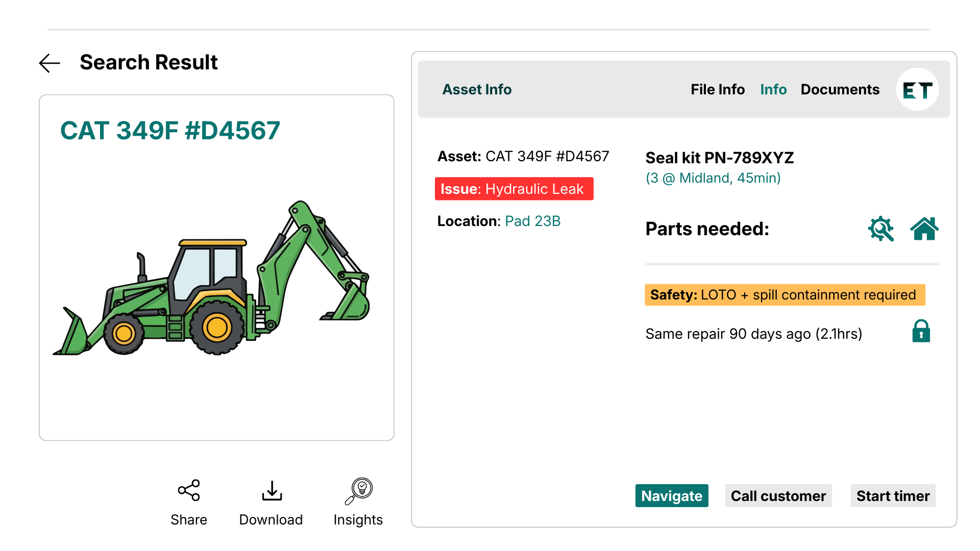Image resolution: width=980 pixels, height=551 pixels.
Task: Click the Asset Info header label
Action: 477,90
